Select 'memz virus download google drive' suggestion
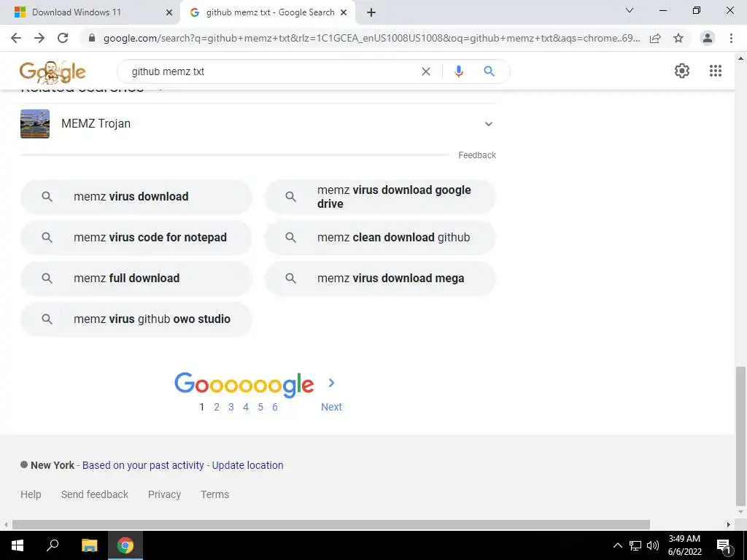The width and height of the screenshot is (747, 560). (380, 197)
